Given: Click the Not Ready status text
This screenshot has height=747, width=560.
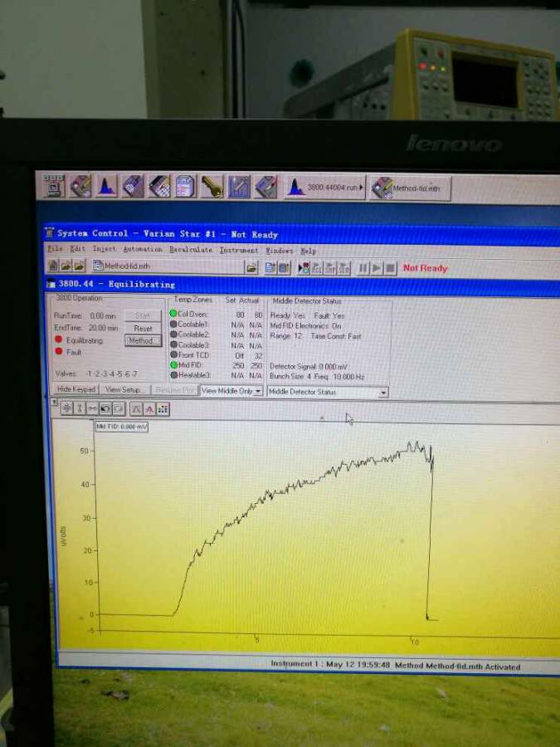Looking at the screenshot, I should [426, 268].
